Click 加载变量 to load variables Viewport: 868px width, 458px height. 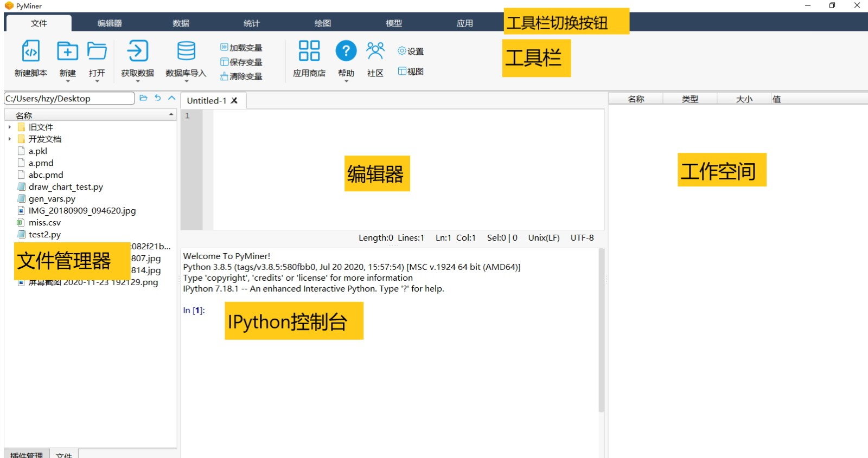(241, 48)
